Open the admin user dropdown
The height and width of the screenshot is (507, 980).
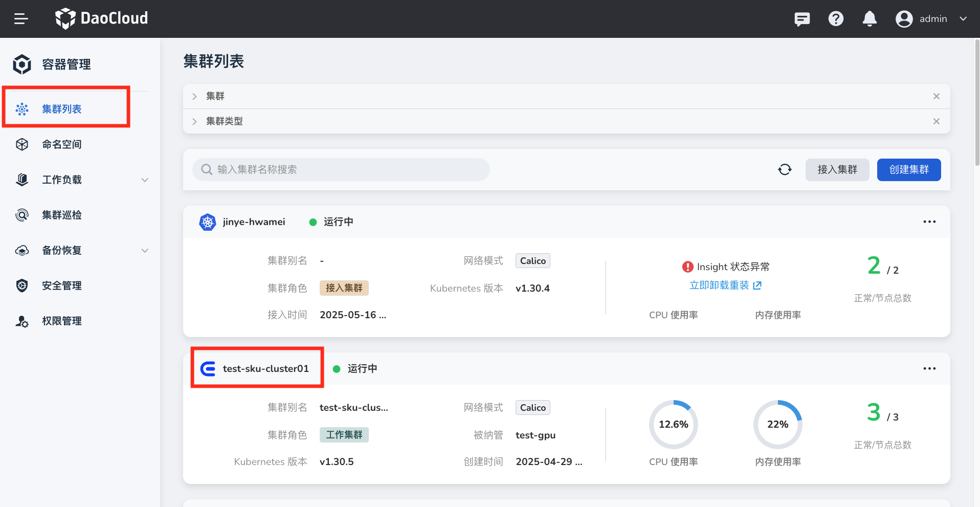[x=932, y=19]
